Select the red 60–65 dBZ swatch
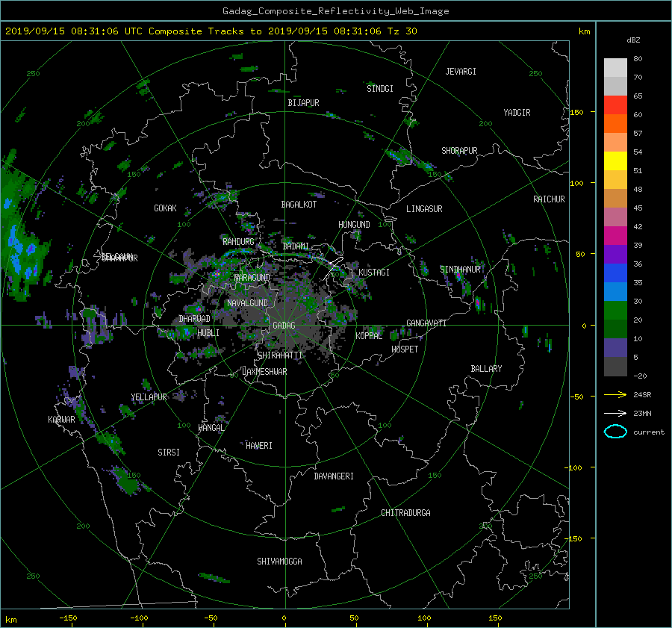This screenshot has width=672, height=628. click(x=615, y=105)
